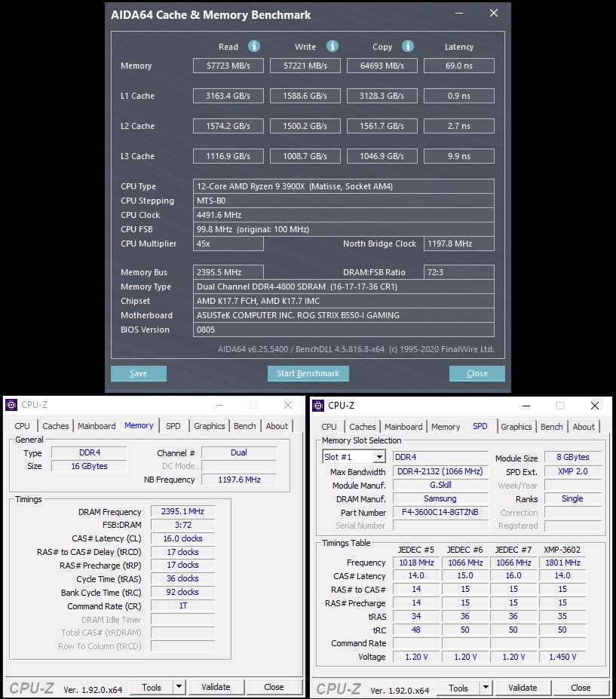Switch to the CPU tab in the CPU-Z Memory window

coord(22,426)
